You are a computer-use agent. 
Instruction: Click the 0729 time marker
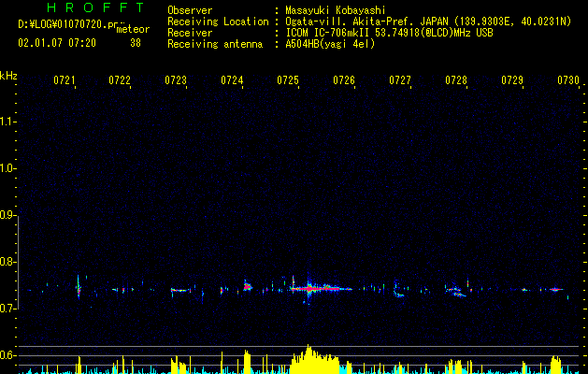512,80
